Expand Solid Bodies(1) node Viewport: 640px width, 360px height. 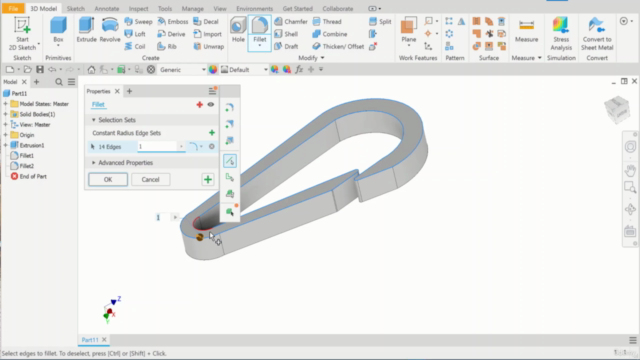[x=5, y=114]
